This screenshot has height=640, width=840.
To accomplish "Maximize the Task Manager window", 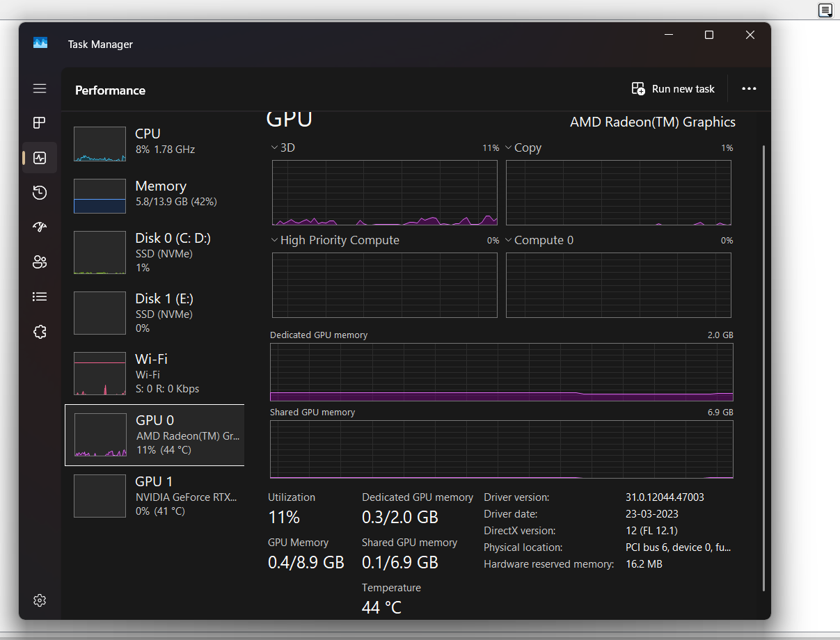I will click(709, 35).
